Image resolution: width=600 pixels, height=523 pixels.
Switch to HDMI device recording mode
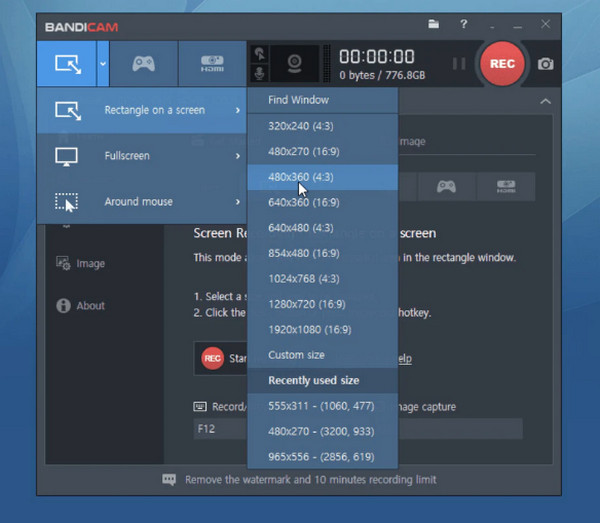pyautogui.click(x=212, y=64)
